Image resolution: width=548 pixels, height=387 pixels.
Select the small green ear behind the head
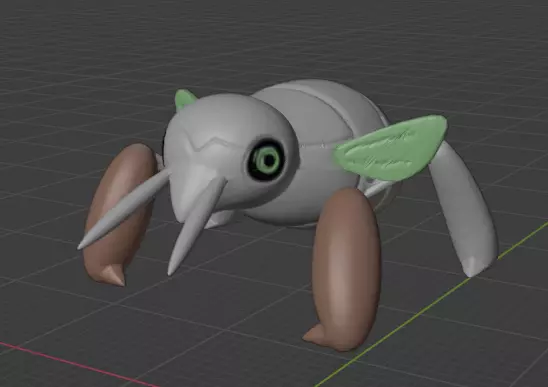pyautogui.click(x=185, y=99)
